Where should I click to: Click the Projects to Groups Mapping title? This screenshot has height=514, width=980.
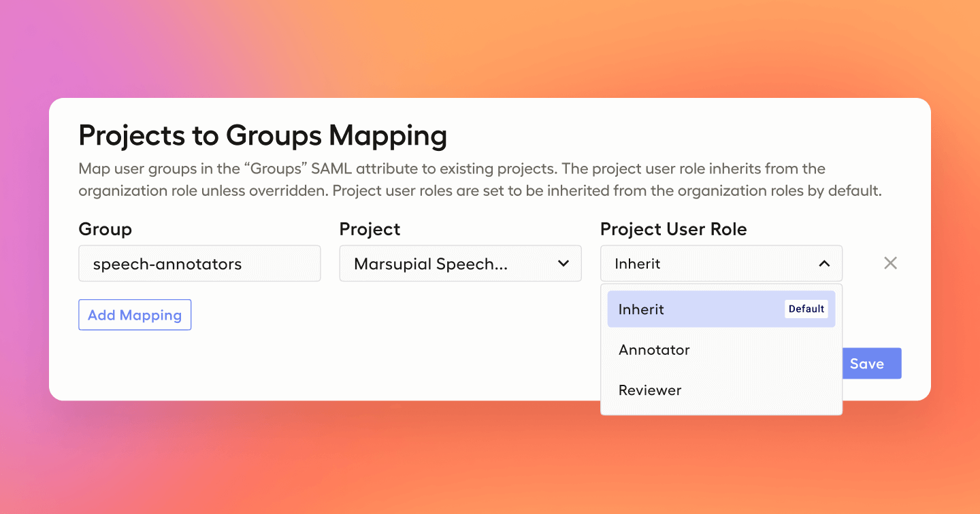pyautogui.click(x=263, y=135)
